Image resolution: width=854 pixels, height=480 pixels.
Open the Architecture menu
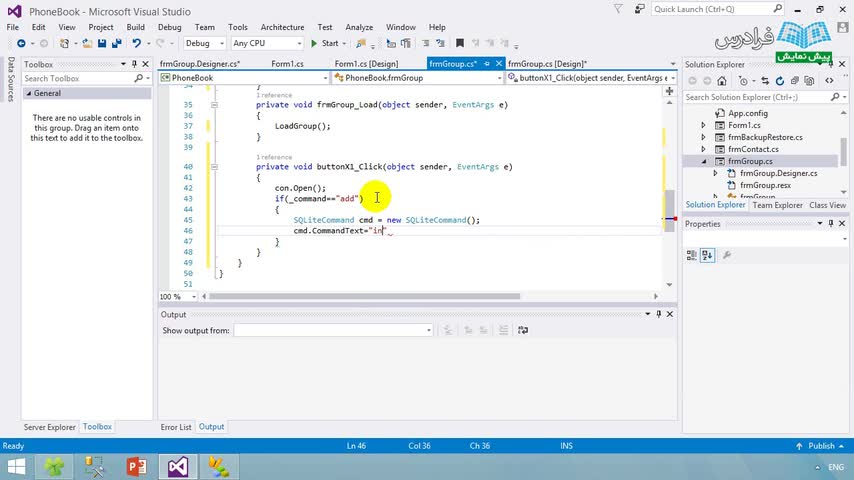(x=282, y=27)
